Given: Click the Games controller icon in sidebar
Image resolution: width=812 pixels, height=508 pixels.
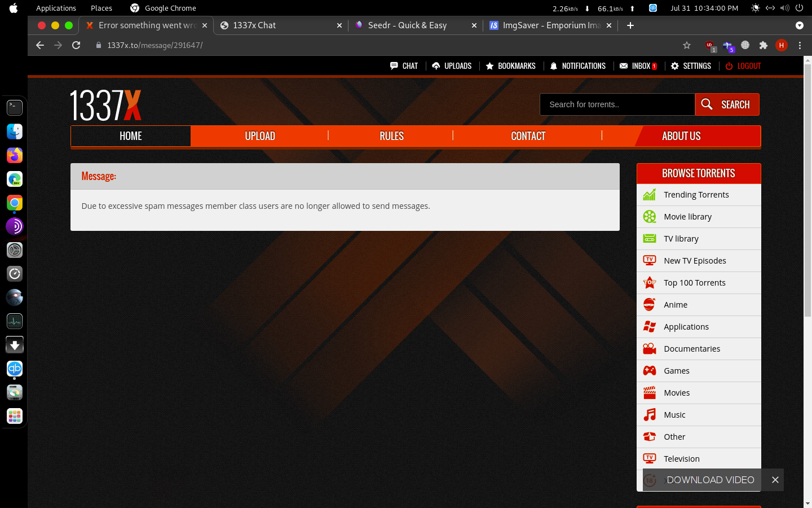Looking at the screenshot, I should pos(650,371).
